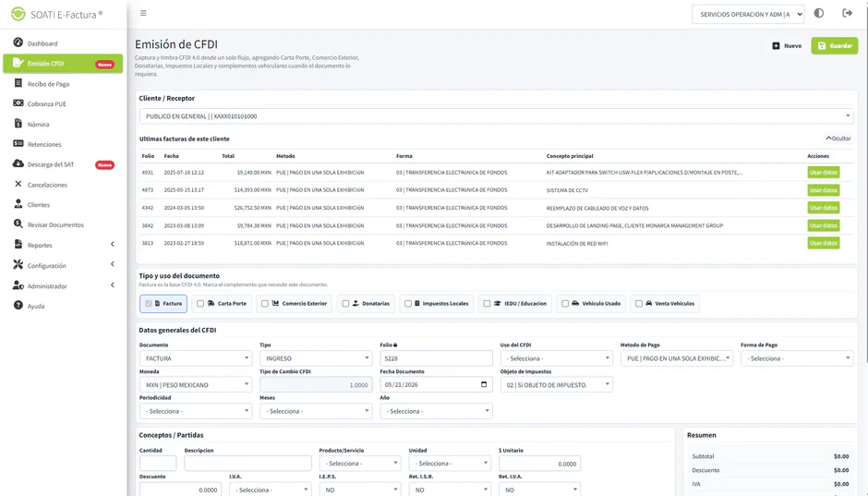Click the Descripción input field
The height and width of the screenshot is (496, 868).
tap(247, 464)
